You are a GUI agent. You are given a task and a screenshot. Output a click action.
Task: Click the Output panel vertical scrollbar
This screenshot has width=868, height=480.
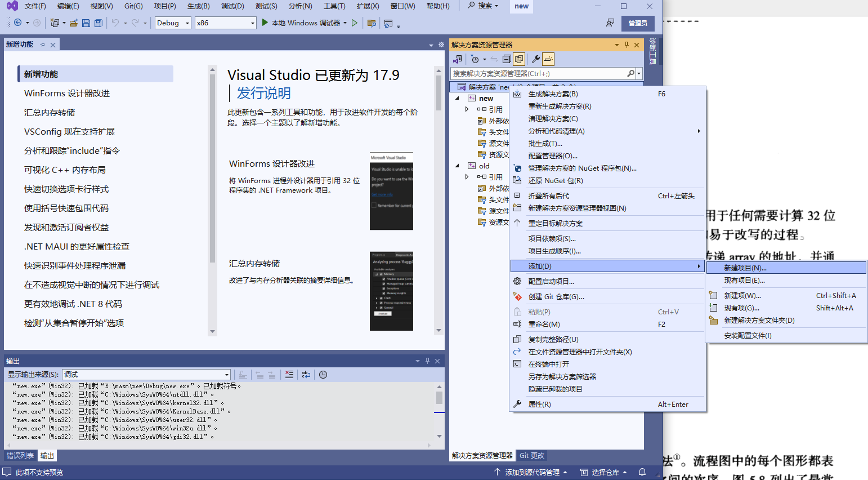[x=439, y=411]
